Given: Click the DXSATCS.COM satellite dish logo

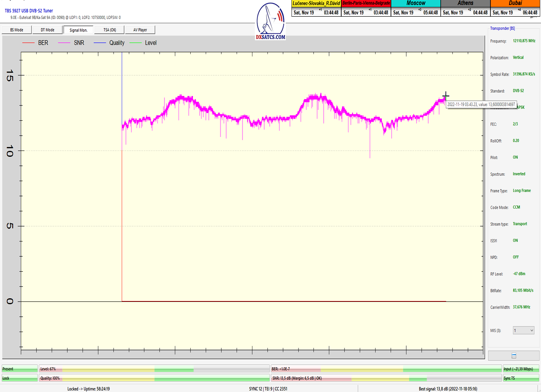Looking at the screenshot, I should (270, 22).
